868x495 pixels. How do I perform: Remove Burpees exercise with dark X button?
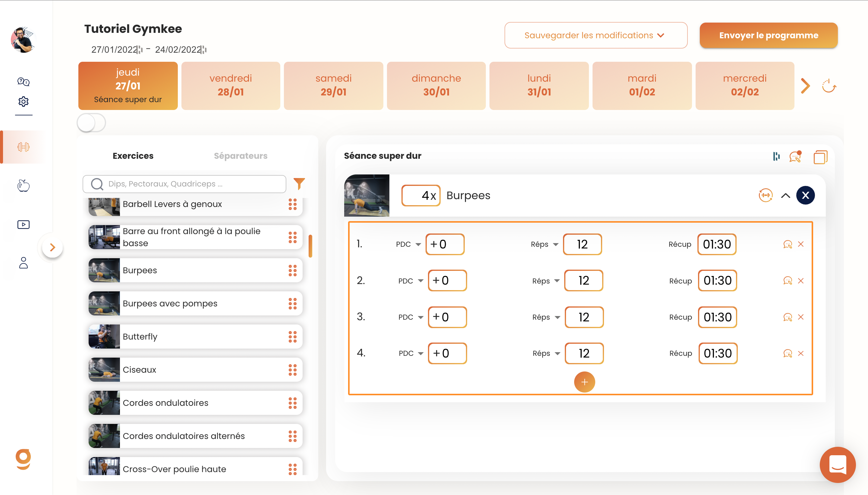click(805, 195)
